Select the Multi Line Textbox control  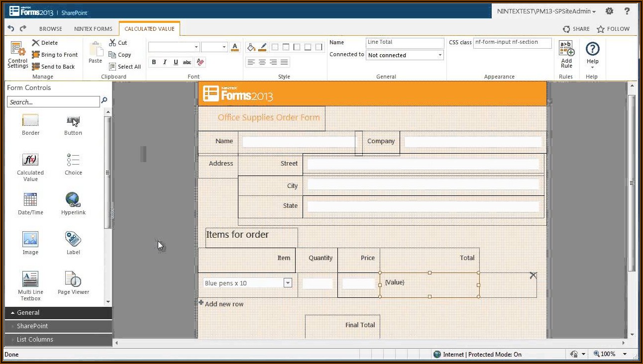coord(30,279)
